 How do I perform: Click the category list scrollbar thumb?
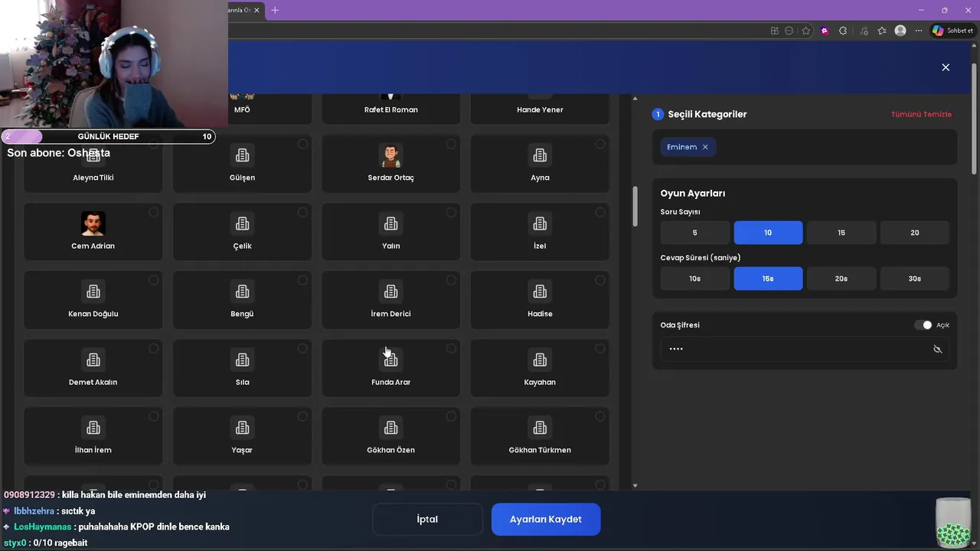(635, 206)
